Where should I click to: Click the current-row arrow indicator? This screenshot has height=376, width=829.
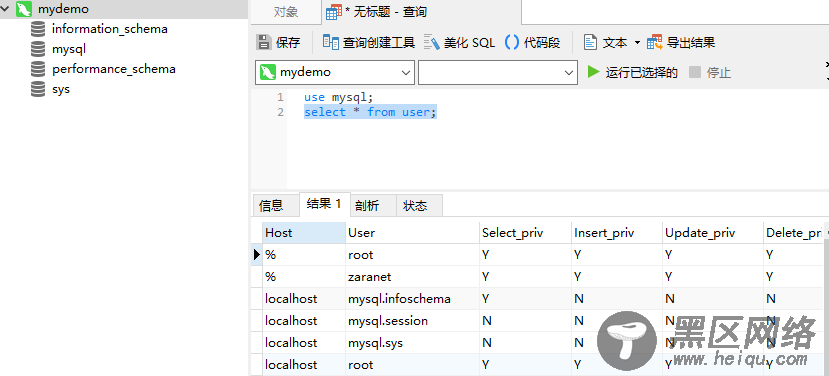(x=257, y=254)
